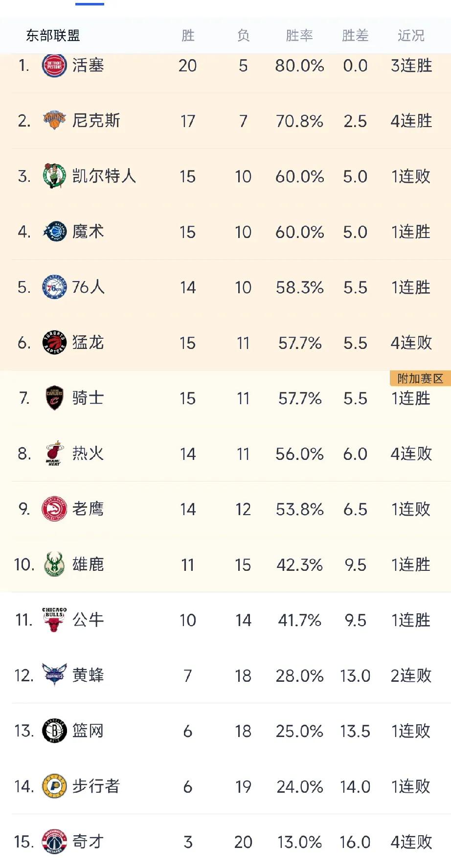Select the Boston Celtics logo
451x868 pixels.
54,176
